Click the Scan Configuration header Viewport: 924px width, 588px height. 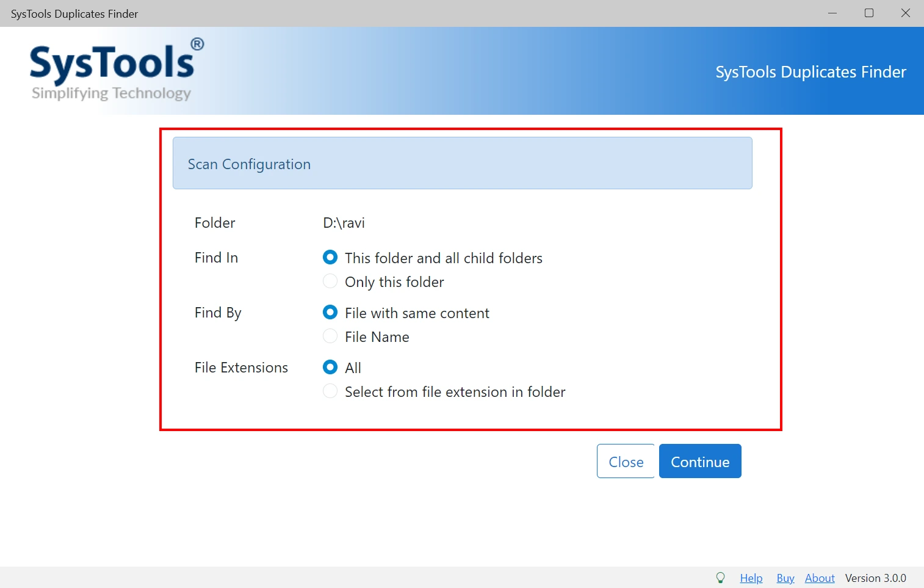[x=249, y=164]
